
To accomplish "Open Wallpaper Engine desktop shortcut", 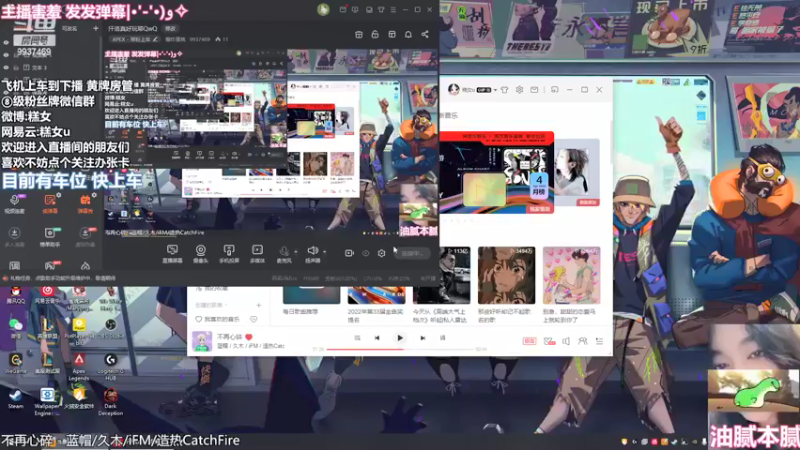I will 47,402.
